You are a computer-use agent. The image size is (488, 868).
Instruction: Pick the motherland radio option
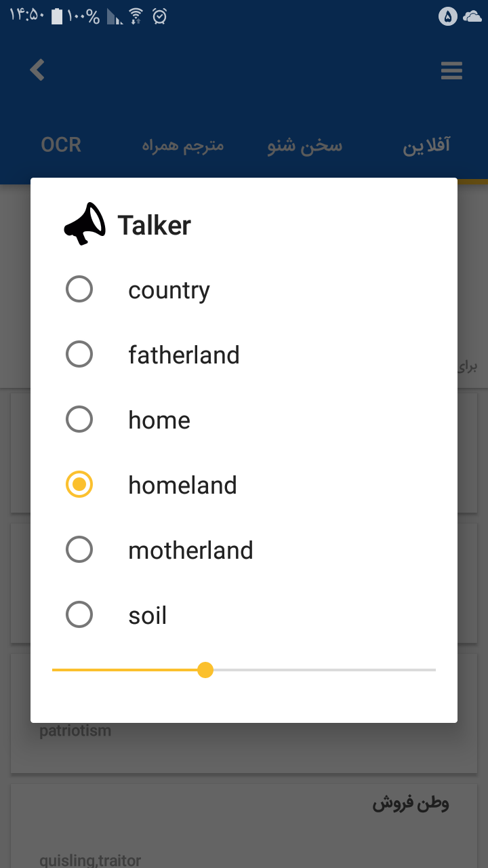coord(79,549)
